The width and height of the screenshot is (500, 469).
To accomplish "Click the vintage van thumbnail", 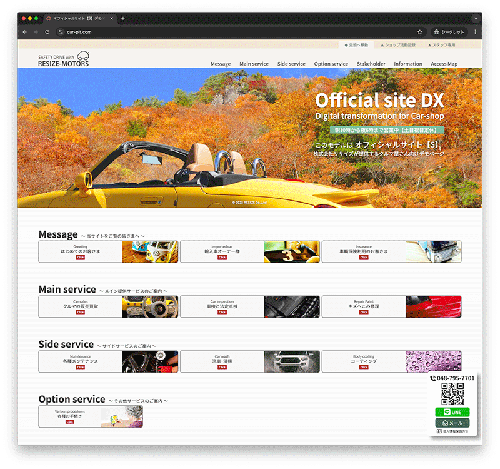I will 150,252.
